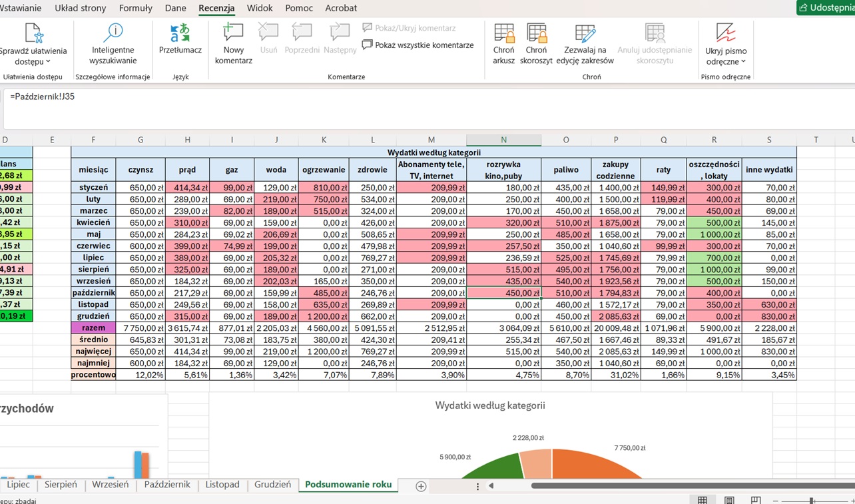
Task: Click the formula bar with =Październik!J35
Action: pos(426,109)
